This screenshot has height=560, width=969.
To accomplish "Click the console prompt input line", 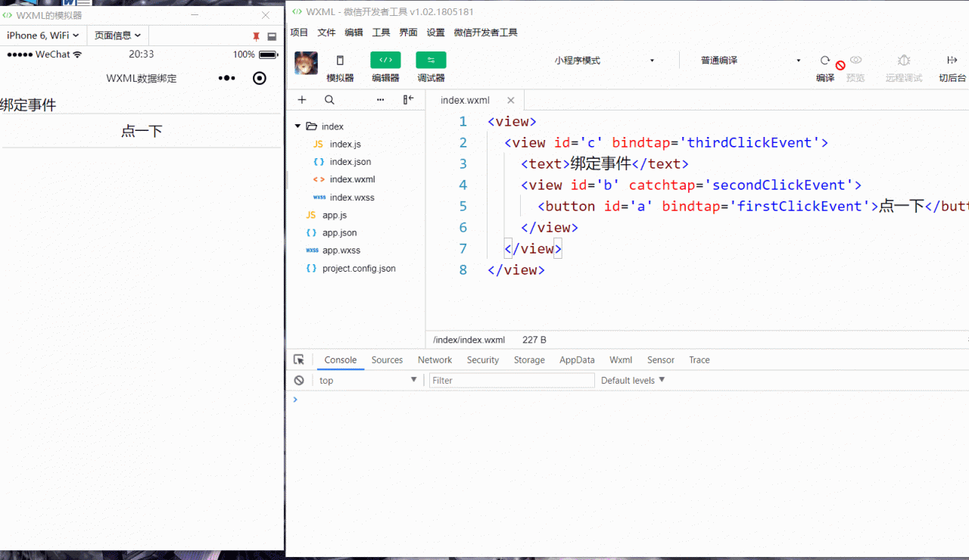I will [631, 400].
